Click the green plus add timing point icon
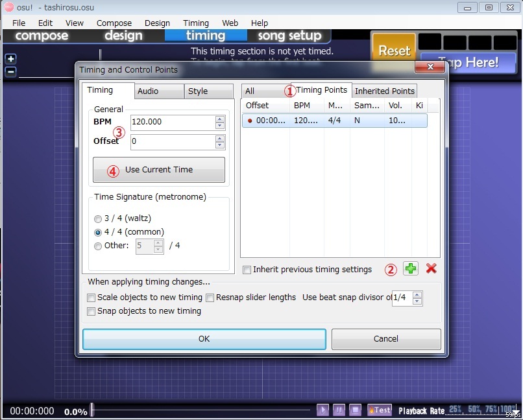Screen dimensions: 523x420 click(x=411, y=268)
